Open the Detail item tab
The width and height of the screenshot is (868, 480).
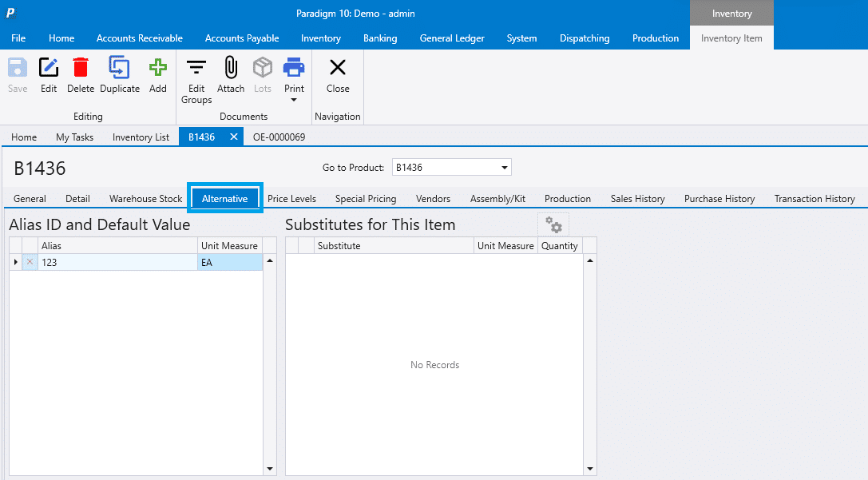pos(77,199)
